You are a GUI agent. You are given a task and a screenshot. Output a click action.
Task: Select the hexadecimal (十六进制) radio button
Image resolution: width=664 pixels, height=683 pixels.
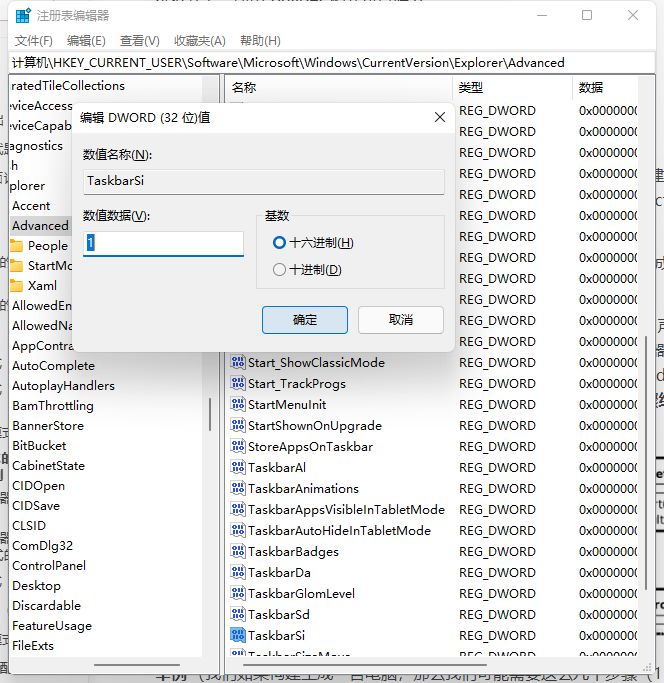(x=279, y=243)
